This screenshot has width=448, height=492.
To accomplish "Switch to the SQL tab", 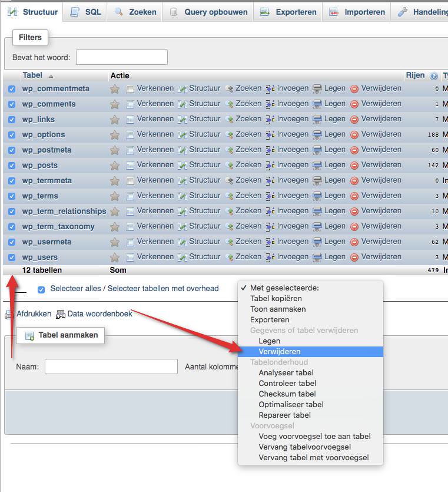I will point(85,12).
